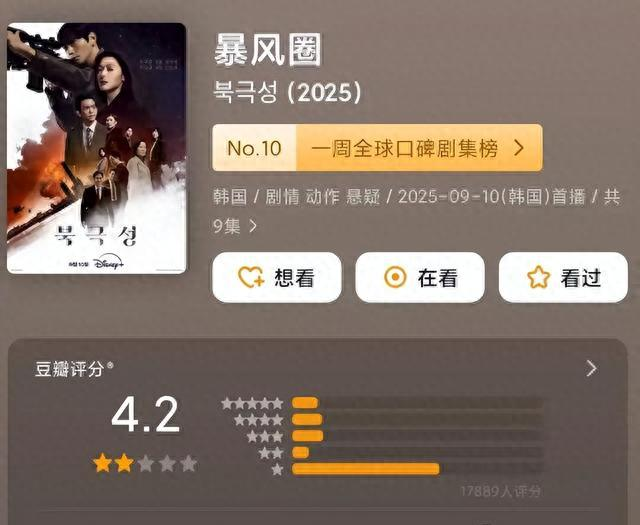This screenshot has height=525, width=640.
Task: Tap the one-star rating bar
Action: 366,469
